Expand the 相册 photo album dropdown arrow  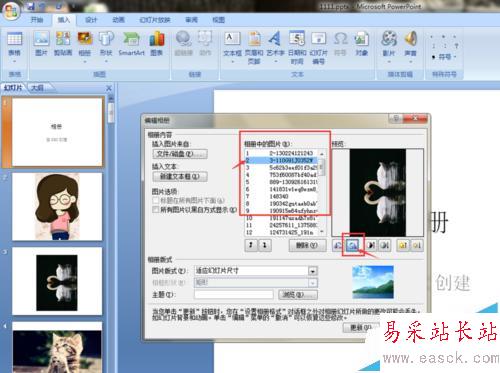(85, 61)
